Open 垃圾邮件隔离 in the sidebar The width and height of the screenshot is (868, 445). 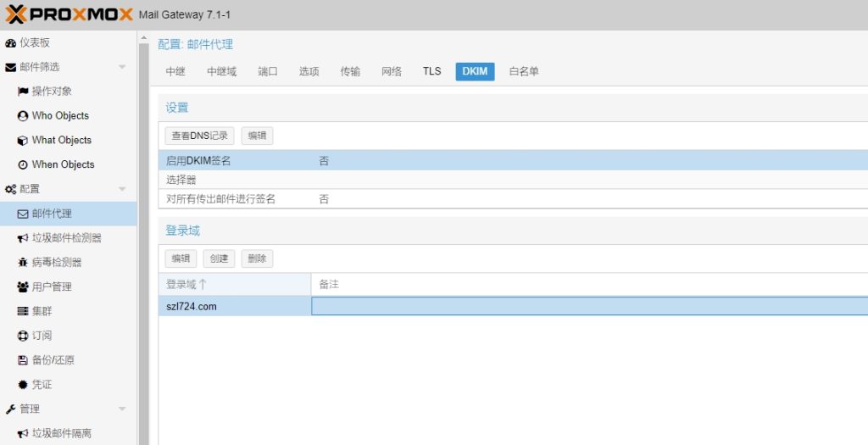(x=61, y=433)
